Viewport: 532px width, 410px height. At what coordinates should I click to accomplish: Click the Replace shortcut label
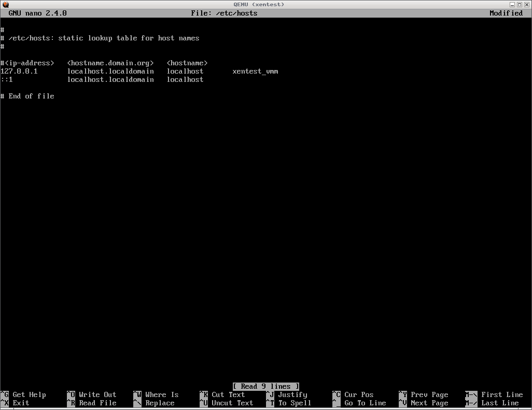tap(160, 403)
